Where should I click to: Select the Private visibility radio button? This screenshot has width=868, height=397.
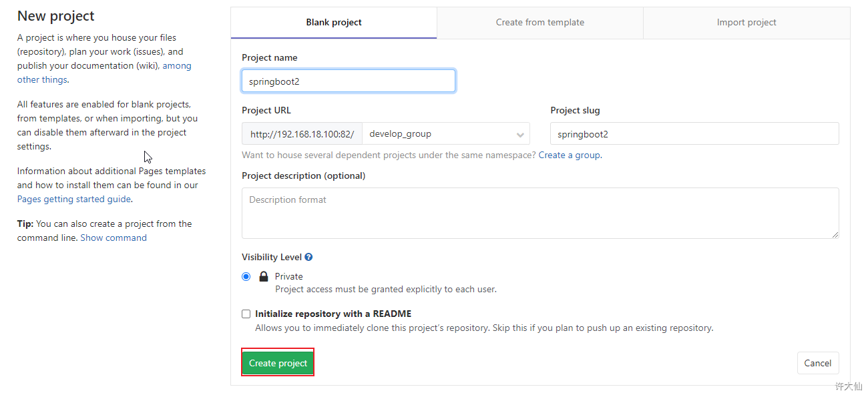246,276
